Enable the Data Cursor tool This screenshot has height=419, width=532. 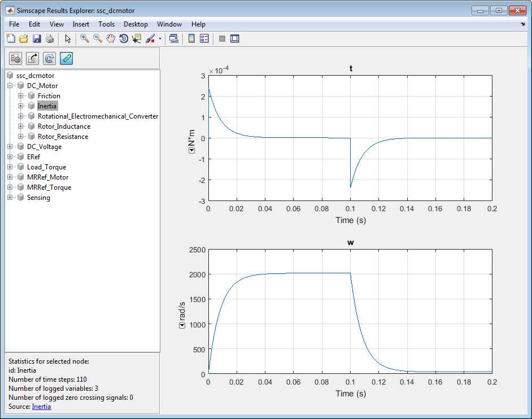coord(136,38)
